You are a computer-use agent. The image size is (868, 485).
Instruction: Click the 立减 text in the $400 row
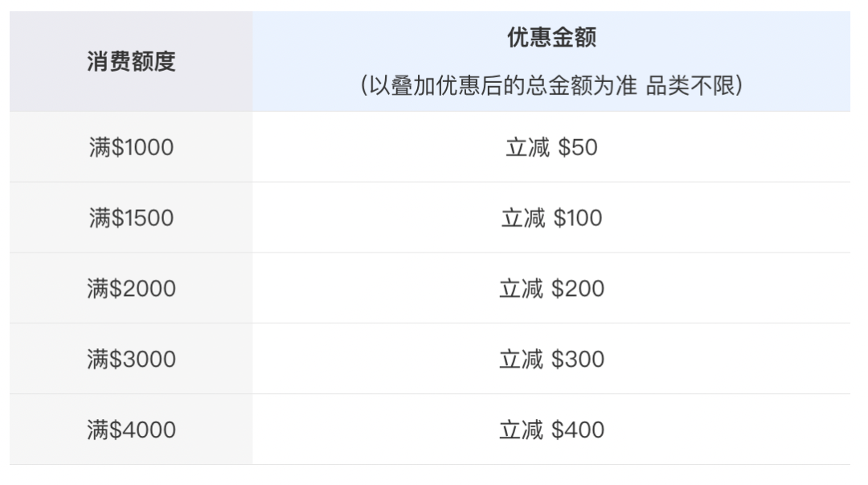coord(521,430)
